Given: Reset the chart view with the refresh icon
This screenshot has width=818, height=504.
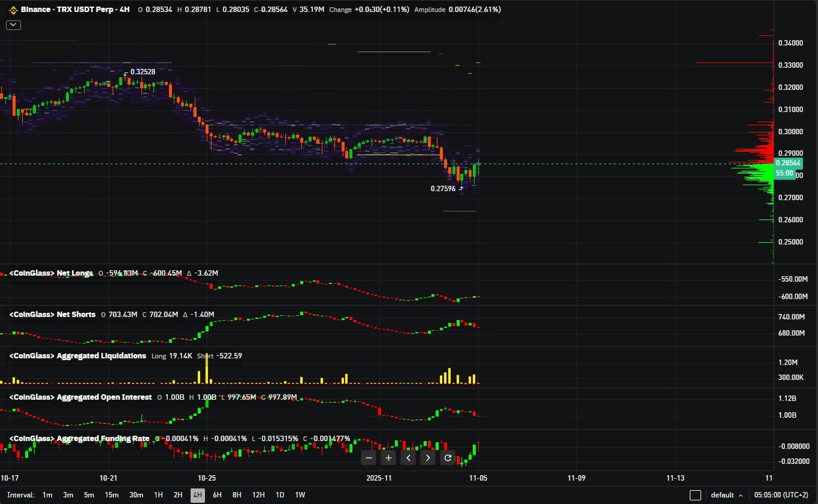Looking at the screenshot, I should click(x=448, y=458).
